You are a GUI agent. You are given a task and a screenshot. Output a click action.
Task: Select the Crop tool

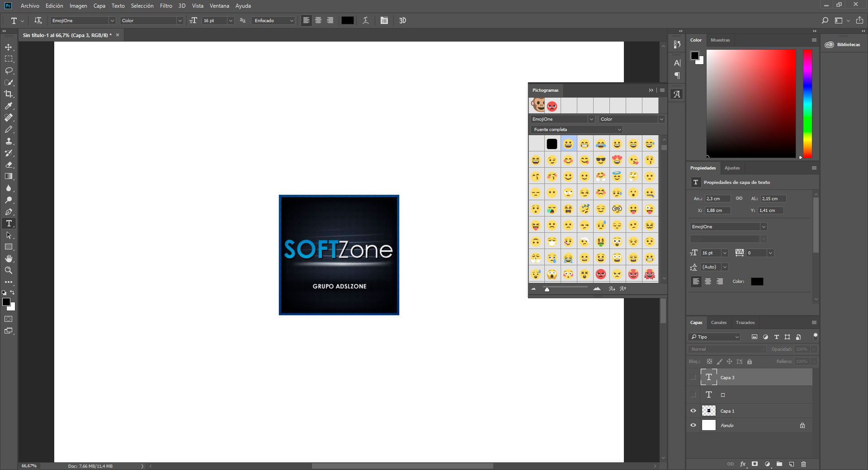click(x=9, y=94)
